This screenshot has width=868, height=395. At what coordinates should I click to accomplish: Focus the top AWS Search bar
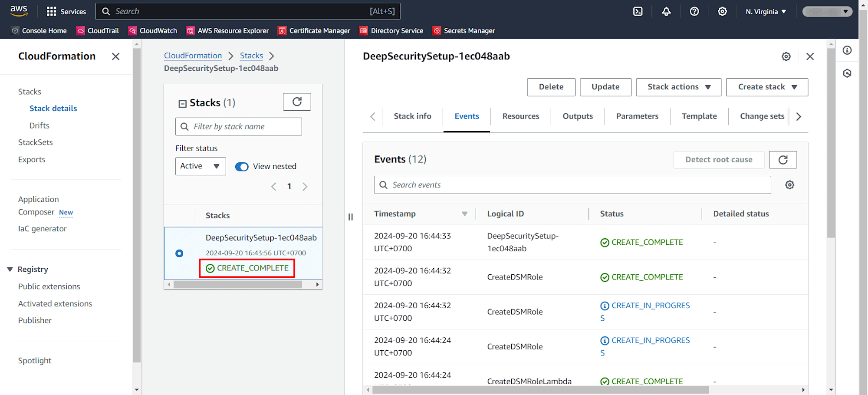coord(248,11)
